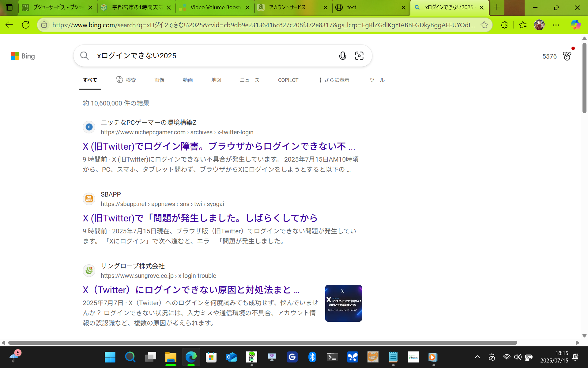588x368 pixels.
Task: Open SBAPP 問題が発生しました result link
Action: pos(200,218)
